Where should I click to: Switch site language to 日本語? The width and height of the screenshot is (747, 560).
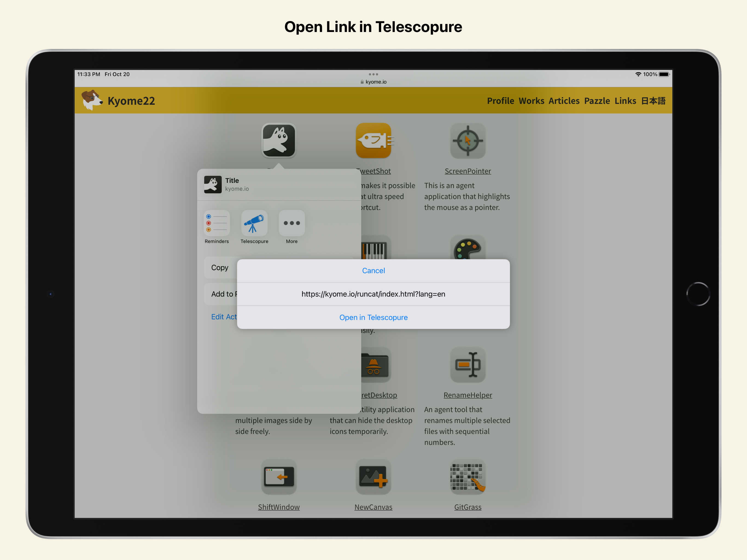(x=653, y=101)
